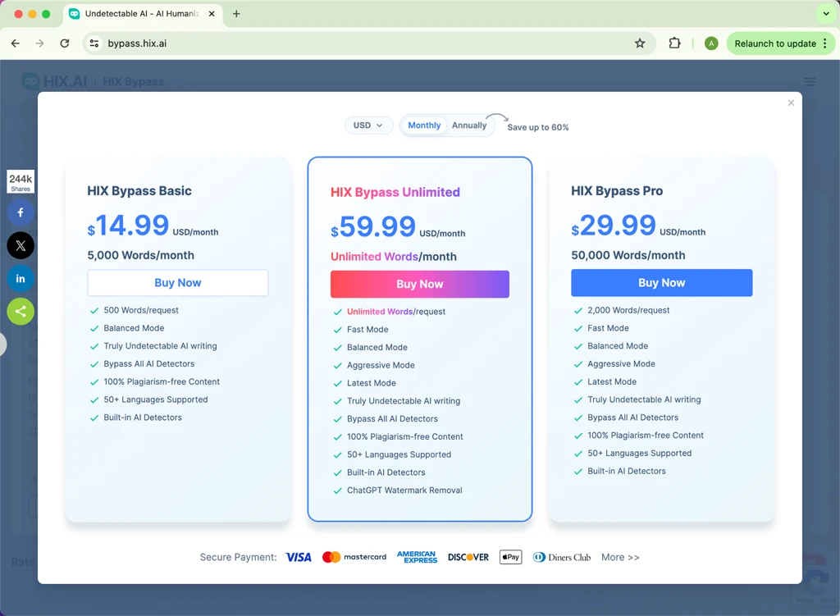Switch billing to Annually

coord(468,125)
